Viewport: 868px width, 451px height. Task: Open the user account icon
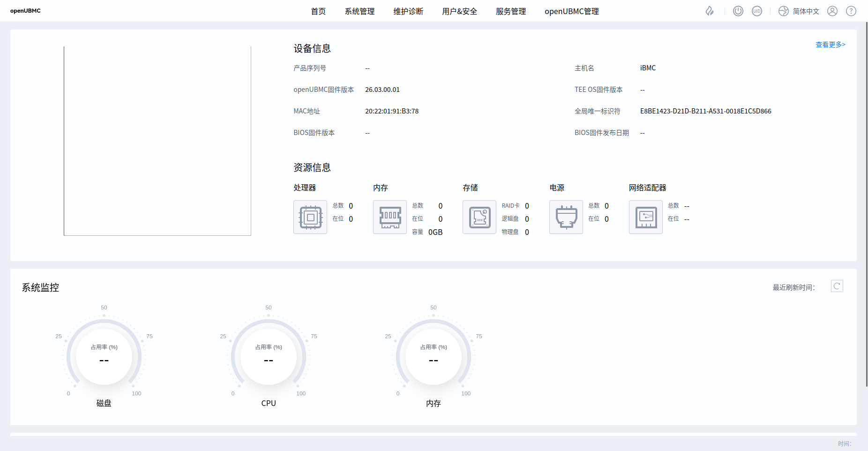pyautogui.click(x=832, y=11)
